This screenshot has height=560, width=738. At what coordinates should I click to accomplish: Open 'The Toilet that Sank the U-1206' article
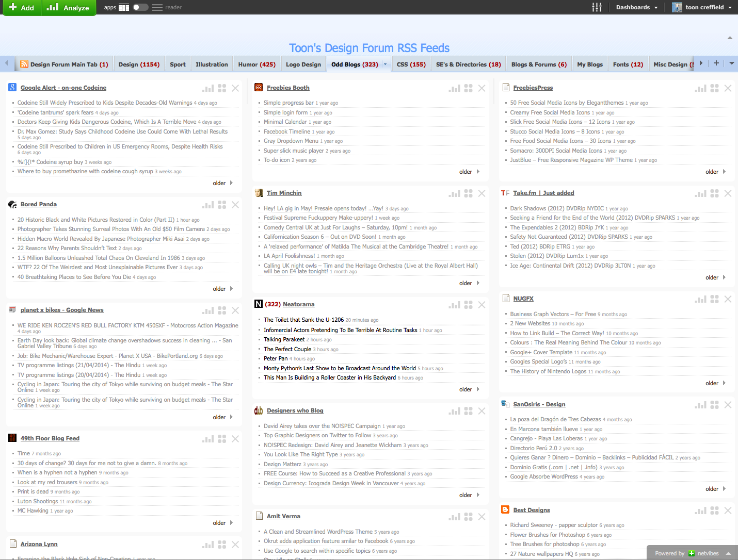pyautogui.click(x=303, y=320)
